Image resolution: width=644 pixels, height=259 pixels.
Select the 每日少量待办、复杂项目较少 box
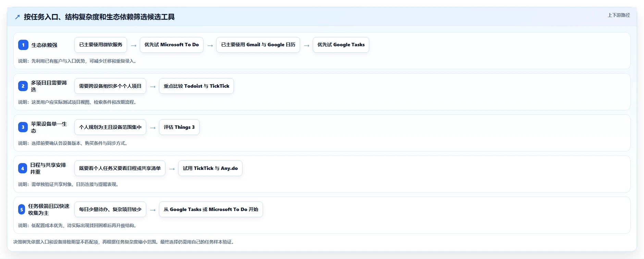click(110, 209)
